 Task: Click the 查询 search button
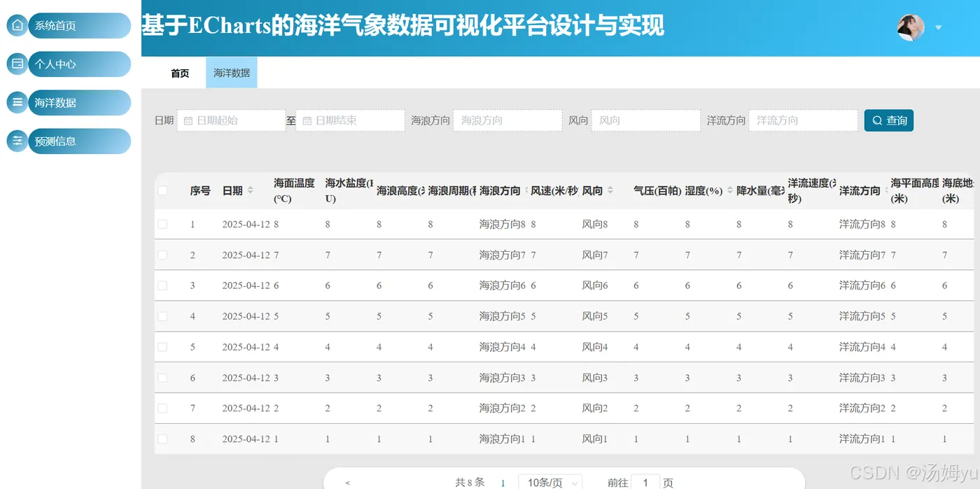tap(889, 120)
